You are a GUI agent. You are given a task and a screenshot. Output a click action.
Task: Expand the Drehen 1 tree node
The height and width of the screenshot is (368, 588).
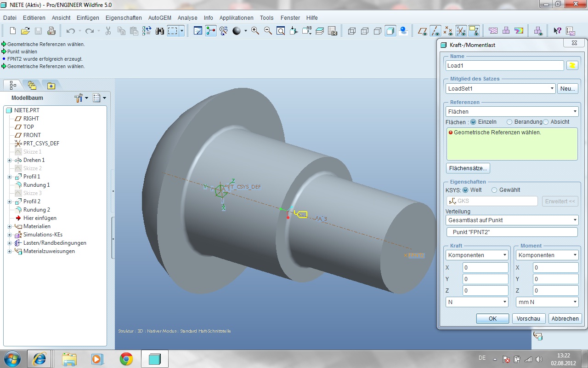[10, 160]
